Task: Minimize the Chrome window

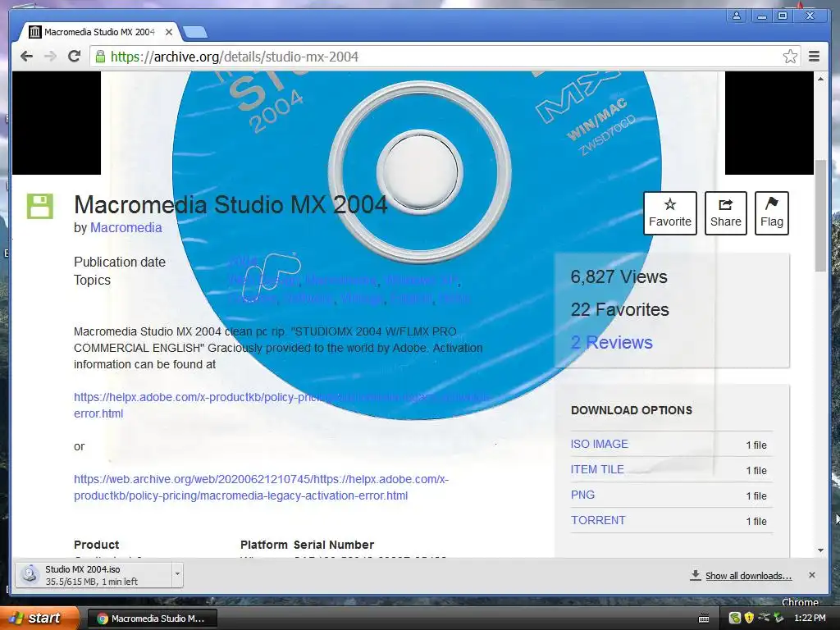Action: pos(761,16)
